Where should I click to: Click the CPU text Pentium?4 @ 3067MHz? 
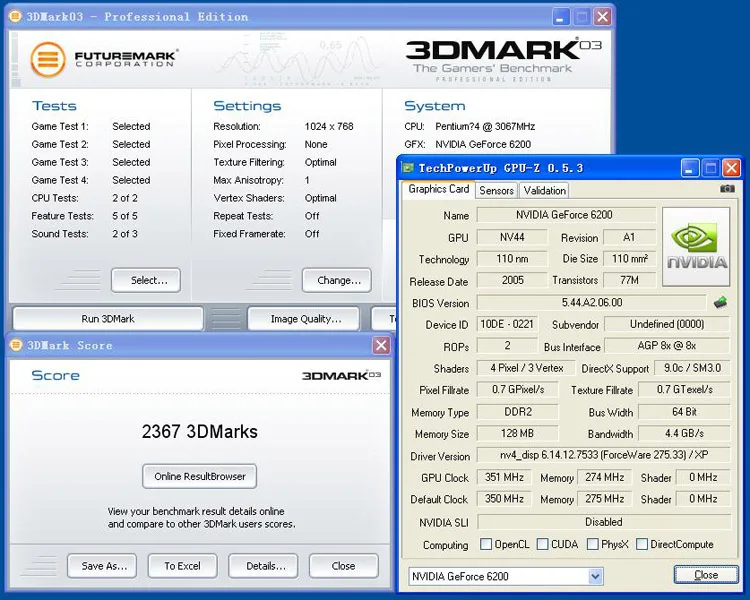point(485,126)
